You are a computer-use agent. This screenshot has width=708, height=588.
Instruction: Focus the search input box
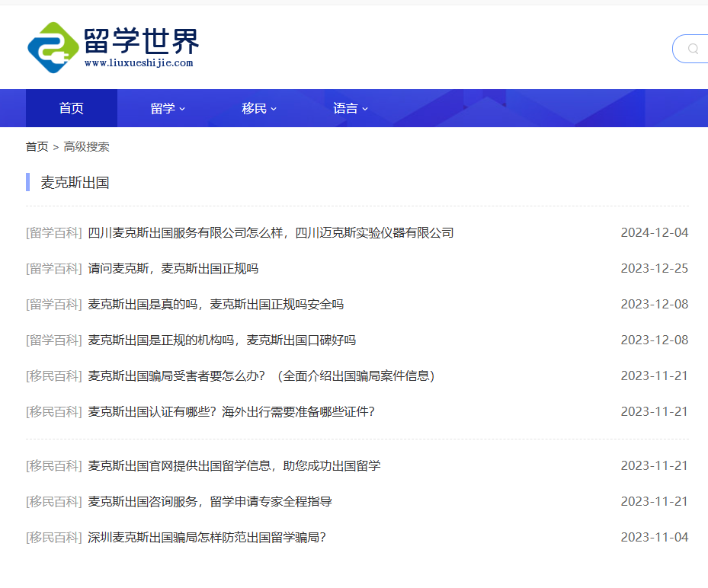click(x=690, y=49)
